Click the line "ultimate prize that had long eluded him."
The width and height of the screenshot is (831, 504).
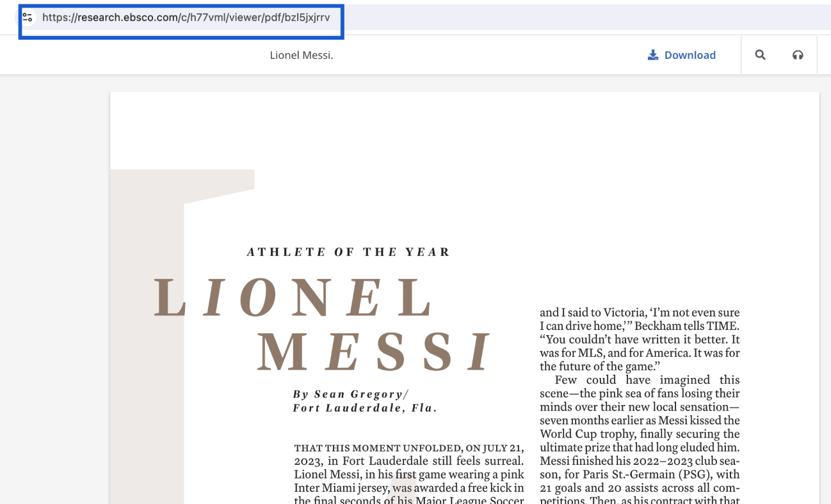(640, 448)
